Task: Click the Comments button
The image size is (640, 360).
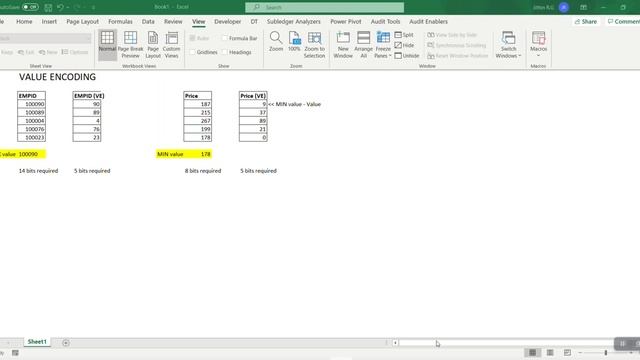Action: (x=623, y=21)
